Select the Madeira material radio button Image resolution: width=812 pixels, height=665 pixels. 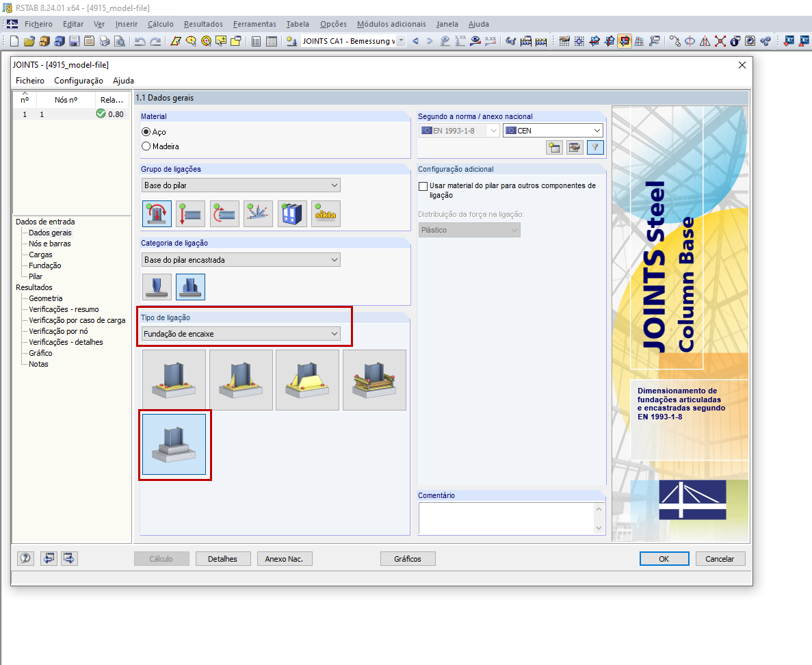tap(146, 146)
